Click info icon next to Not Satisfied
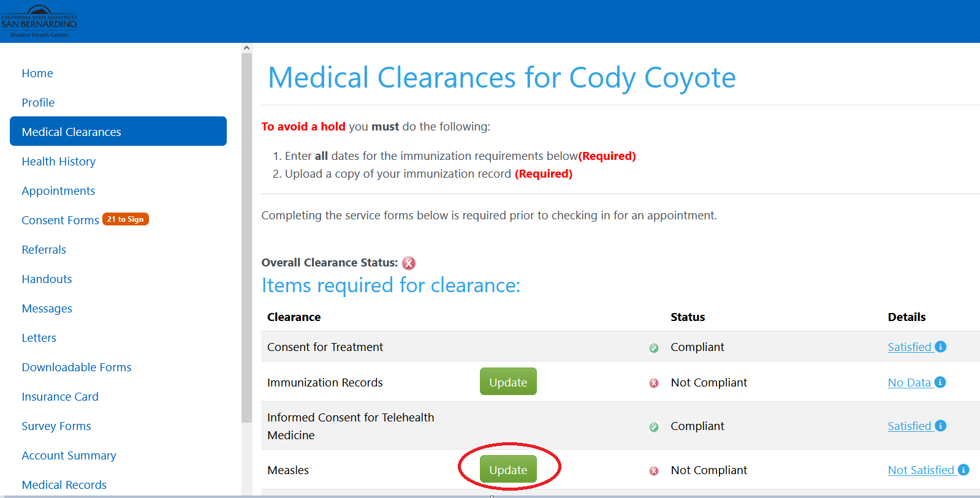980x498 pixels. point(963,470)
